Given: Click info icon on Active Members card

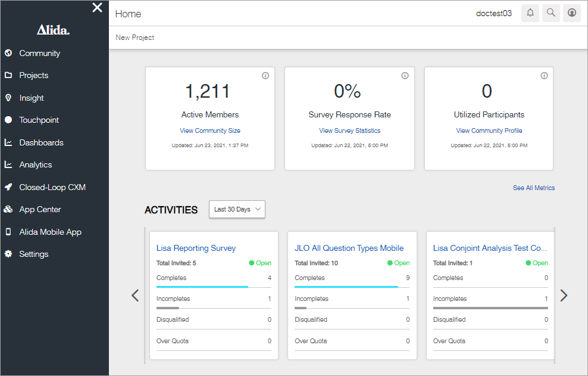Looking at the screenshot, I should (265, 76).
